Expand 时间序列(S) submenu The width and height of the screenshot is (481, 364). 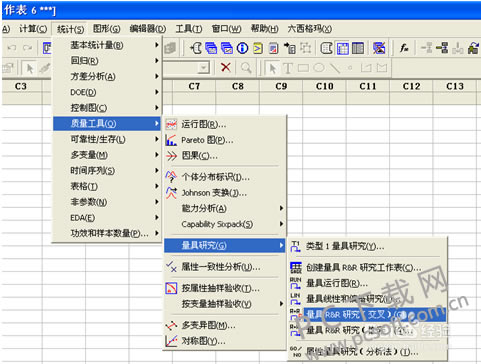(x=107, y=170)
